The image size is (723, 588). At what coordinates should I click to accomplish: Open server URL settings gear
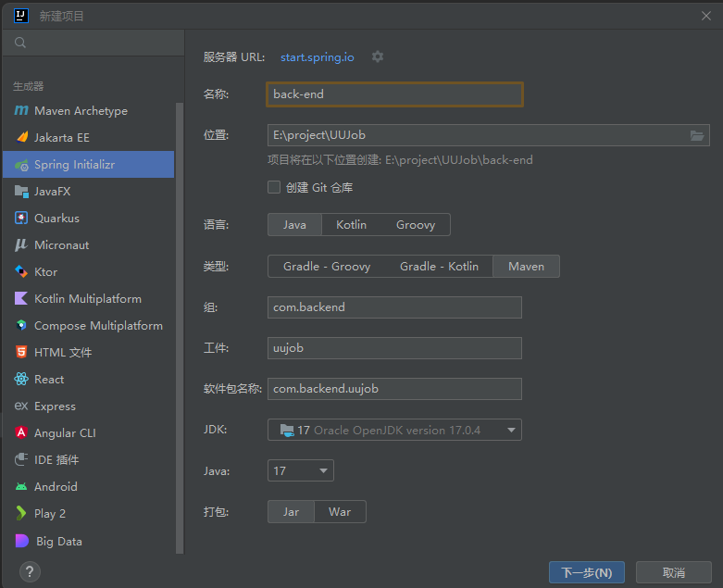[378, 57]
